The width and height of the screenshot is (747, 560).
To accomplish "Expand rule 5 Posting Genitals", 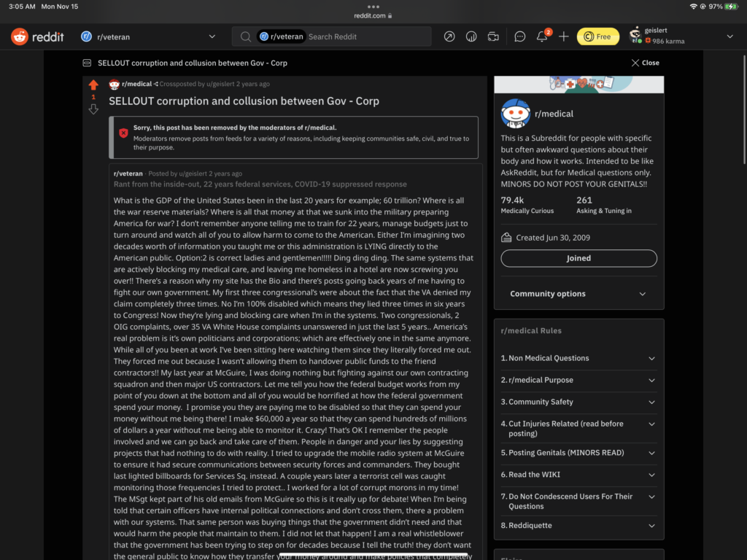I will pos(578,453).
